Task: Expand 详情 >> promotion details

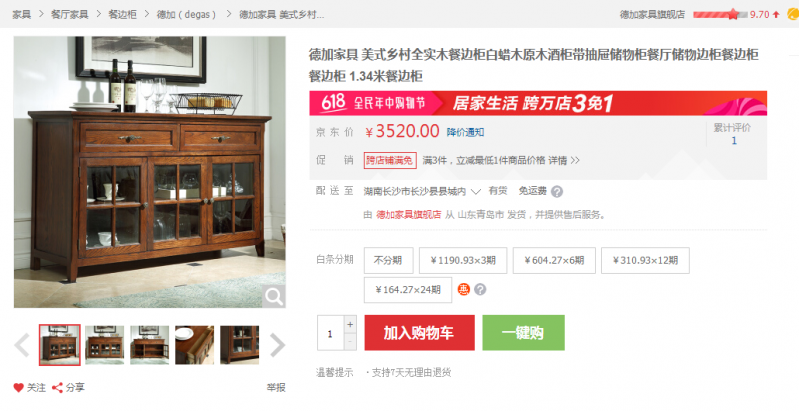Action: [x=564, y=160]
